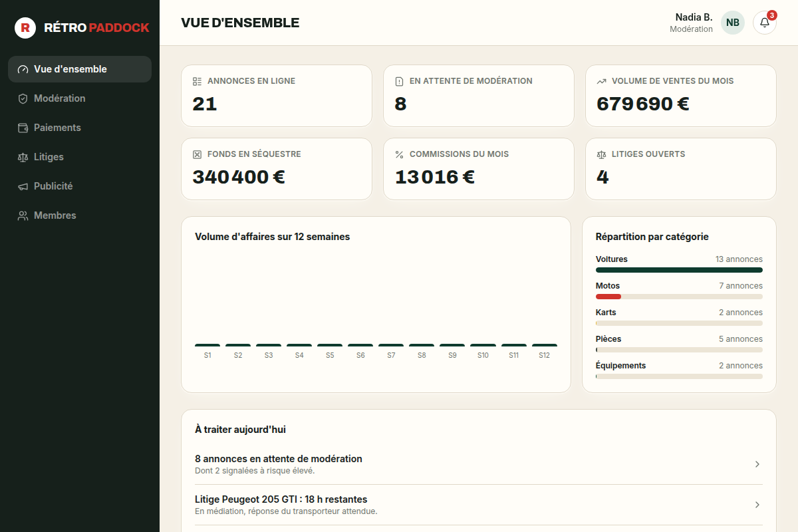The width and height of the screenshot is (798, 532).
Task: Click the list icon on Annonces en ligne card
Action: (x=197, y=81)
